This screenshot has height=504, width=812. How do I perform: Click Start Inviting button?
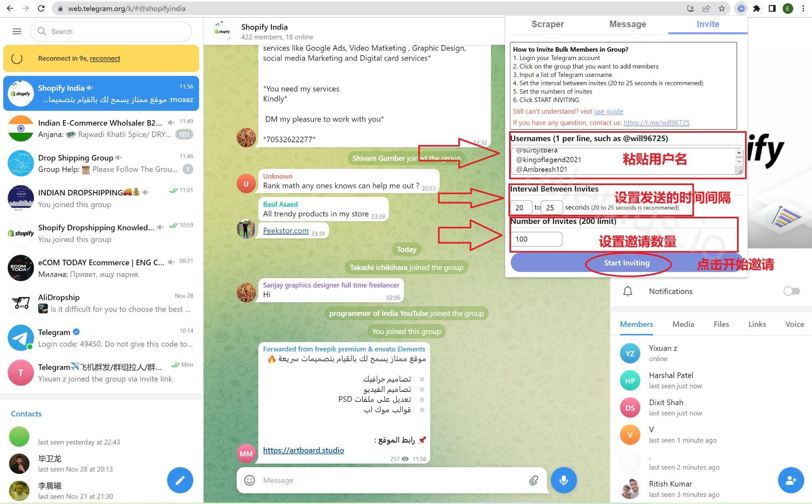tap(627, 262)
